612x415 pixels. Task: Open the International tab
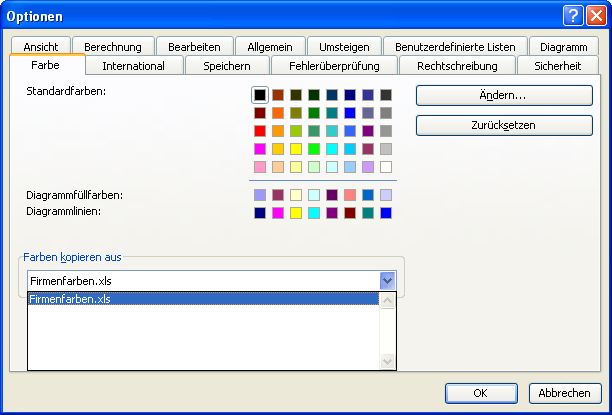pos(134,66)
